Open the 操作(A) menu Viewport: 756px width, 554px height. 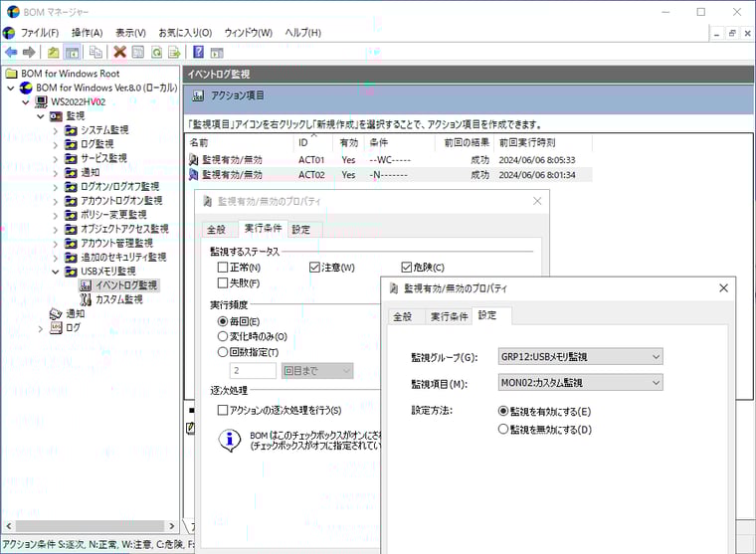88,33
